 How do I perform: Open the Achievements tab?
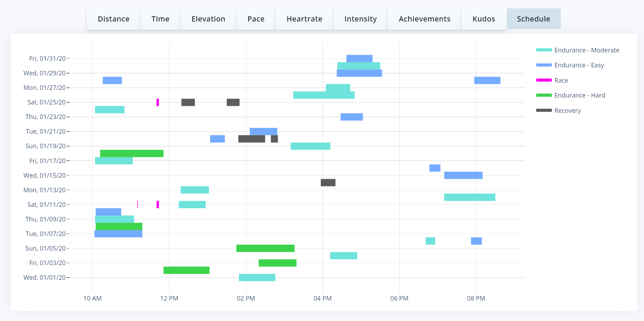[424, 19]
